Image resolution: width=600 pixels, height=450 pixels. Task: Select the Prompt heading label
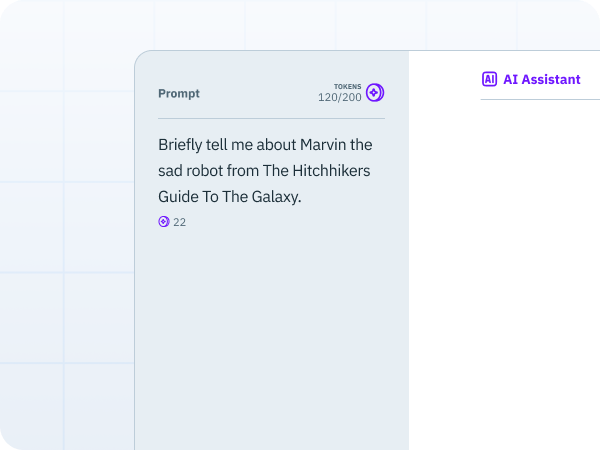click(179, 93)
